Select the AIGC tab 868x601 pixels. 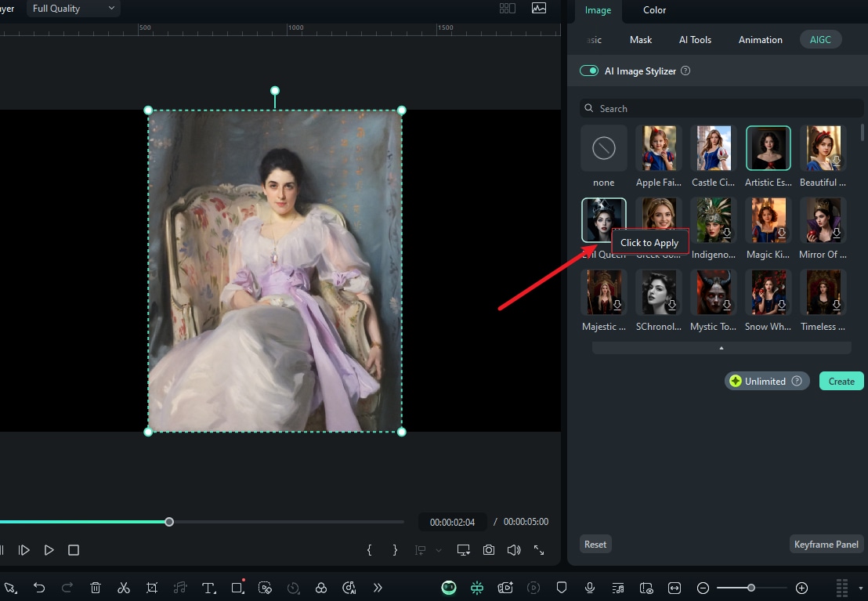[x=820, y=40]
